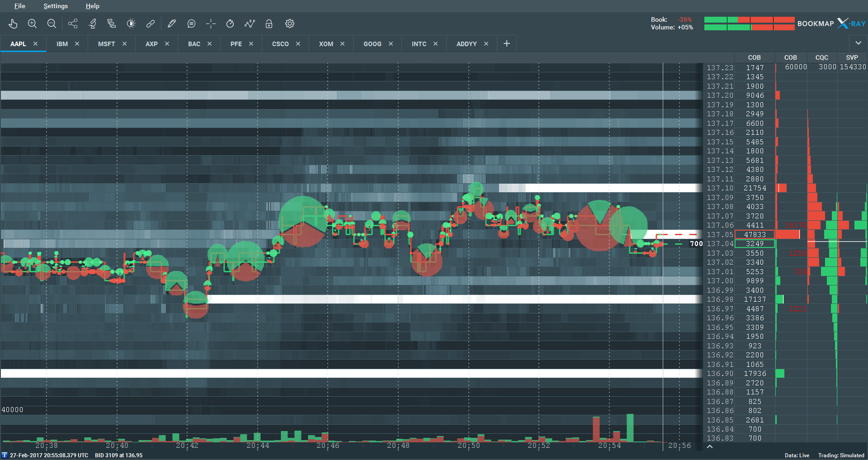Viewport: 868px width, 460px height.
Task: Click the 3249 cell at 137.04
Action: [755, 244]
